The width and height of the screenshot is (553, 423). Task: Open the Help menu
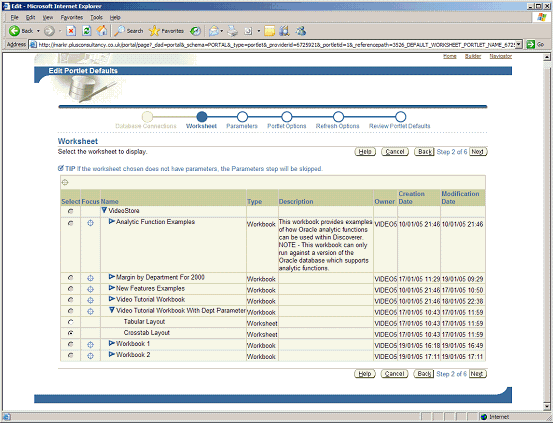[x=115, y=17]
